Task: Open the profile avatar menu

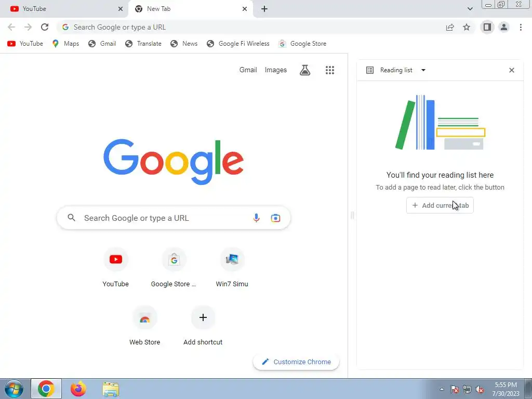Action: (504, 27)
